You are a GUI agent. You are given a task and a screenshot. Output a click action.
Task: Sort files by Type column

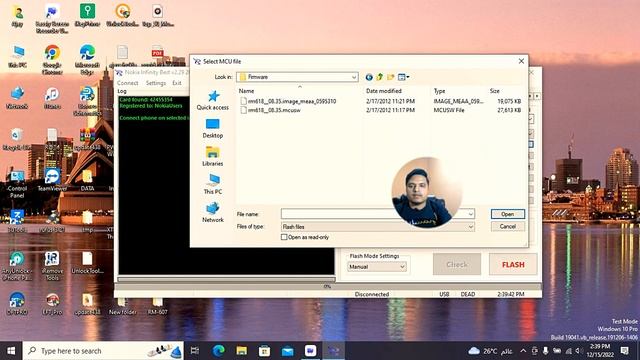(x=439, y=91)
